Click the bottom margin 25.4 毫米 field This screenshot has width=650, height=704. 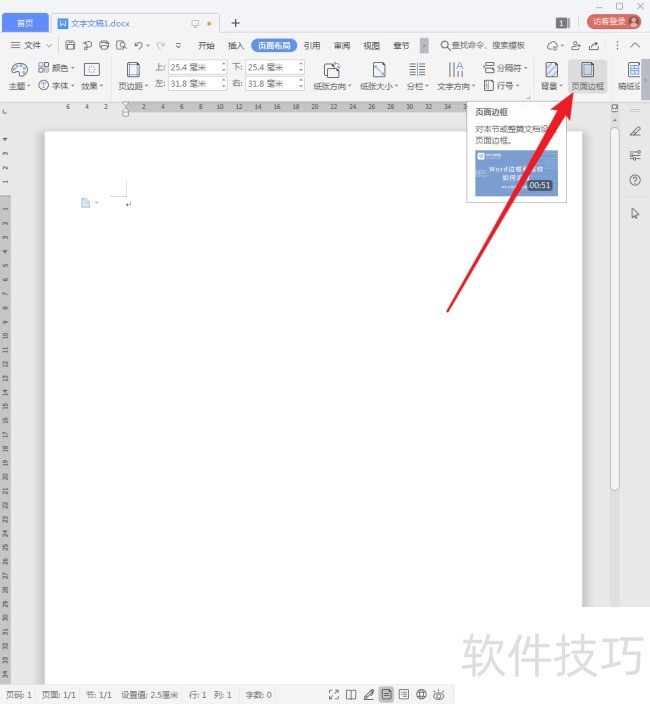pos(271,67)
